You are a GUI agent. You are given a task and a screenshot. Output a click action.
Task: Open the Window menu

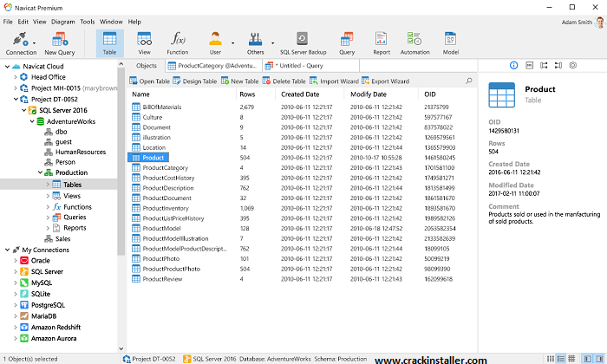click(111, 22)
